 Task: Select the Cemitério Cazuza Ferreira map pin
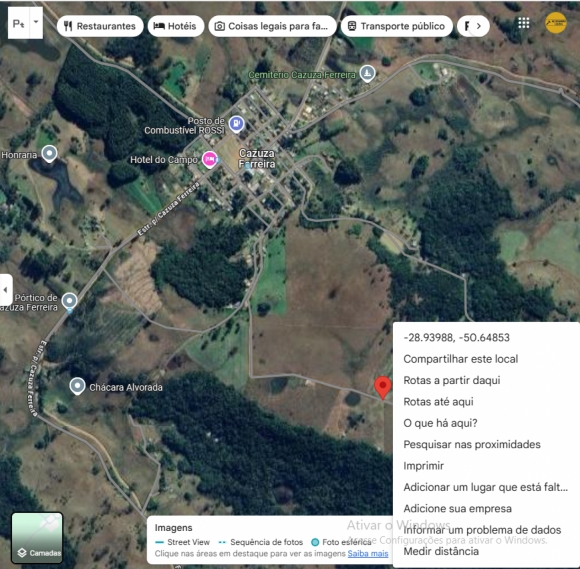coord(367,73)
